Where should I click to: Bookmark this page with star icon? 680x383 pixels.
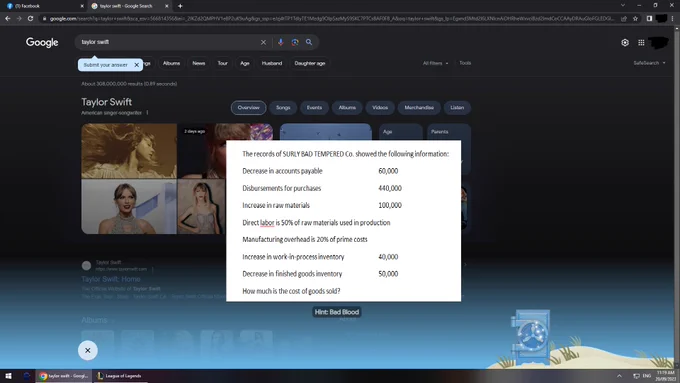[x=635, y=18]
